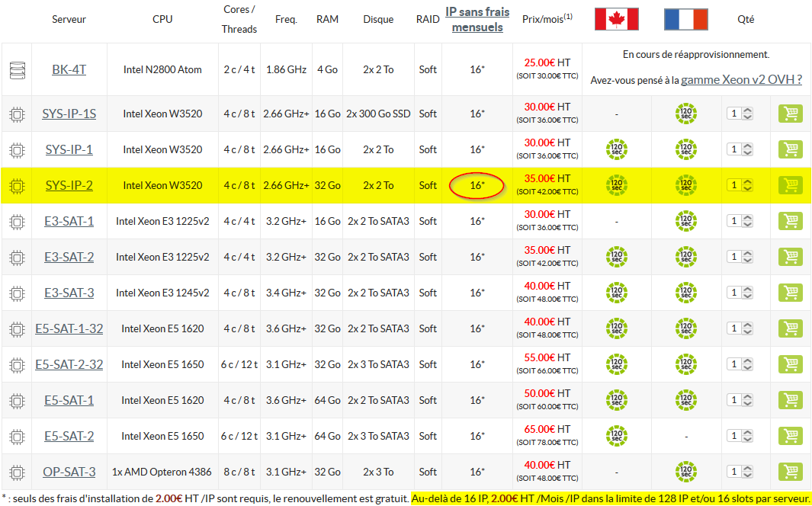Click the 'Cores / Threads' column header
This screenshot has width=812, height=506.
(239, 19)
